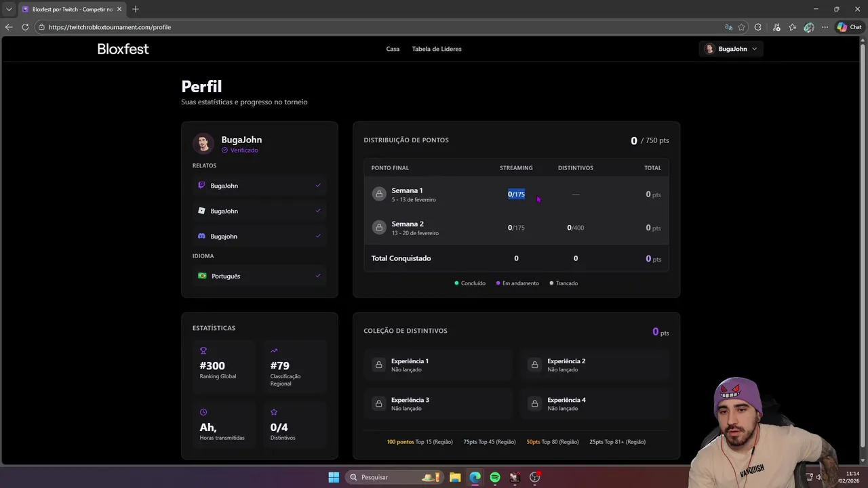Click the 0/400 distintivos value
This screenshot has height=488, width=868.
[x=575, y=228]
